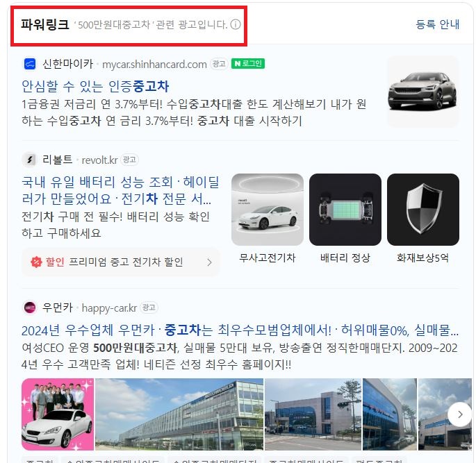The width and height of the screenshot is (476, 463).
Task: Open the 등록 안내 link
Action: (x=438, y=24)
